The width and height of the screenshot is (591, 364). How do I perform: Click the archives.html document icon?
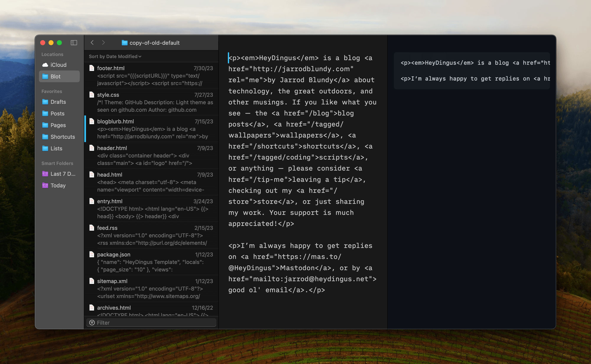(x=92, y=308)
